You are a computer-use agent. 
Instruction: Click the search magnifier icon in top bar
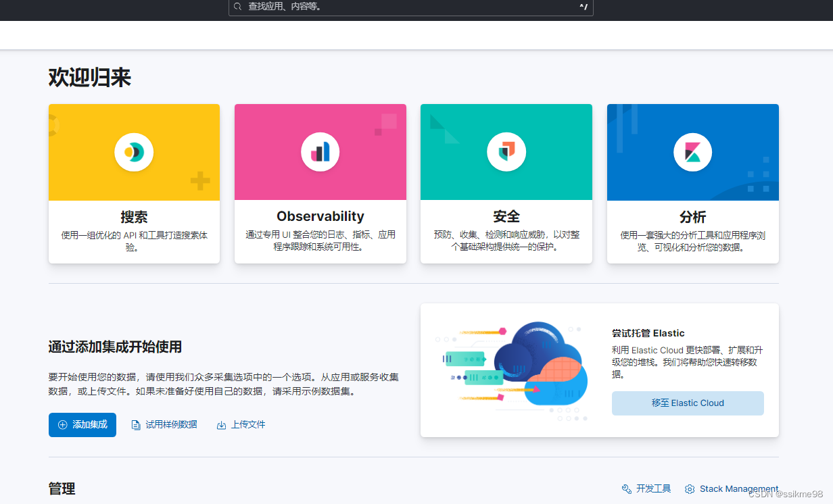237,7
